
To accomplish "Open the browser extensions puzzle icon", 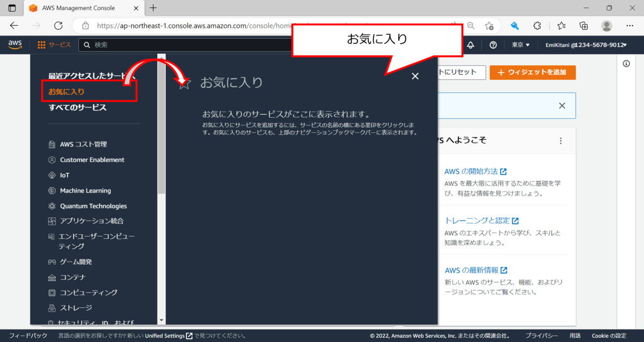I will [537, 26].
